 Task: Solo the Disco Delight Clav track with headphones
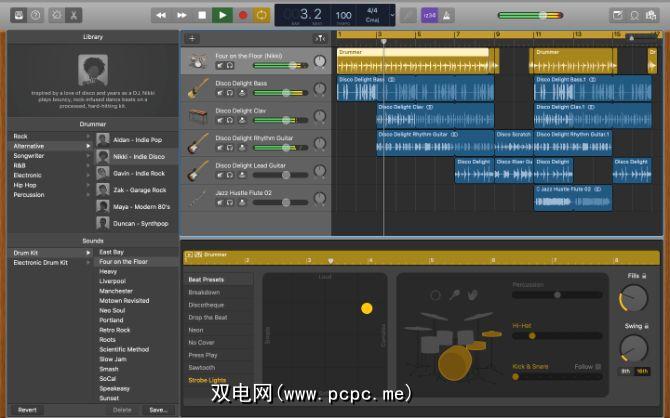pos(229,120)
